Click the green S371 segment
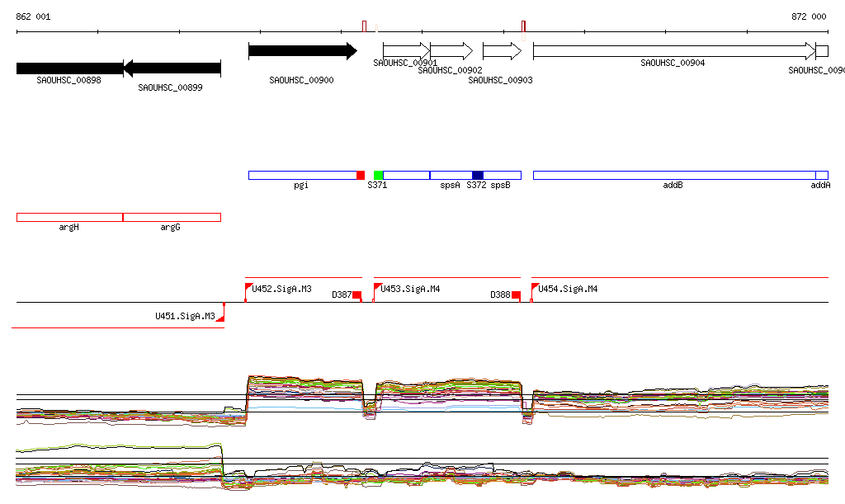Viewport: 845px width, 504px height. tap(378, 175)
